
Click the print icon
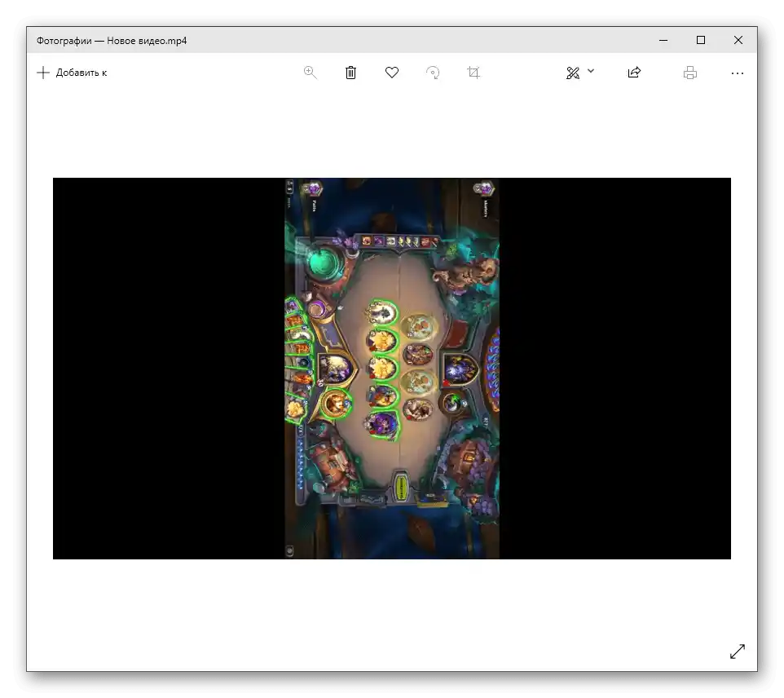pos(690,73)
